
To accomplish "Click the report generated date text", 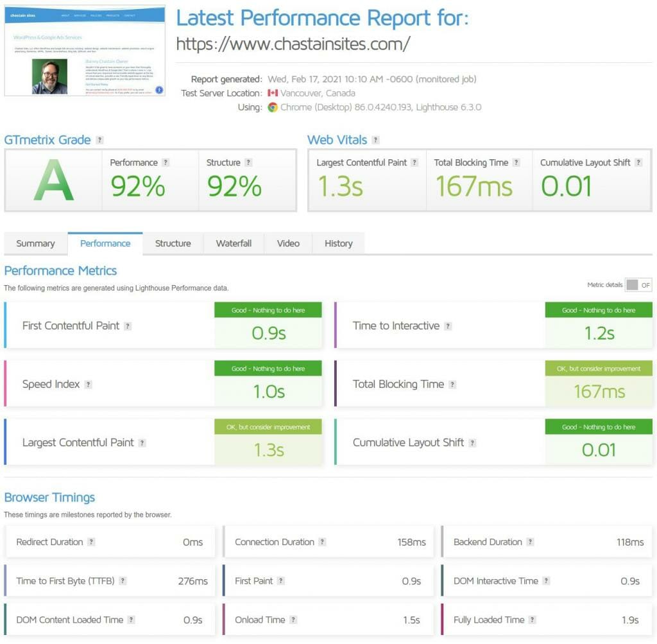I will pyautogui.click(x=371, y=79).
